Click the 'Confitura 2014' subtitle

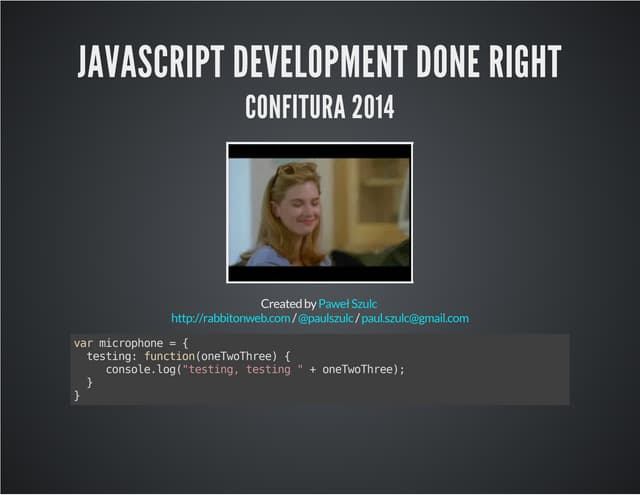pos(319,106)
